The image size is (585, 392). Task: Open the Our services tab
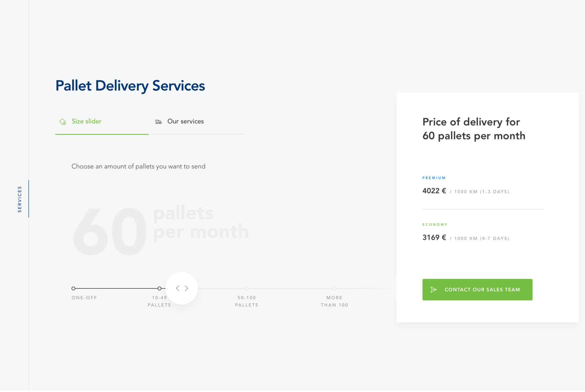click(185, 122)
